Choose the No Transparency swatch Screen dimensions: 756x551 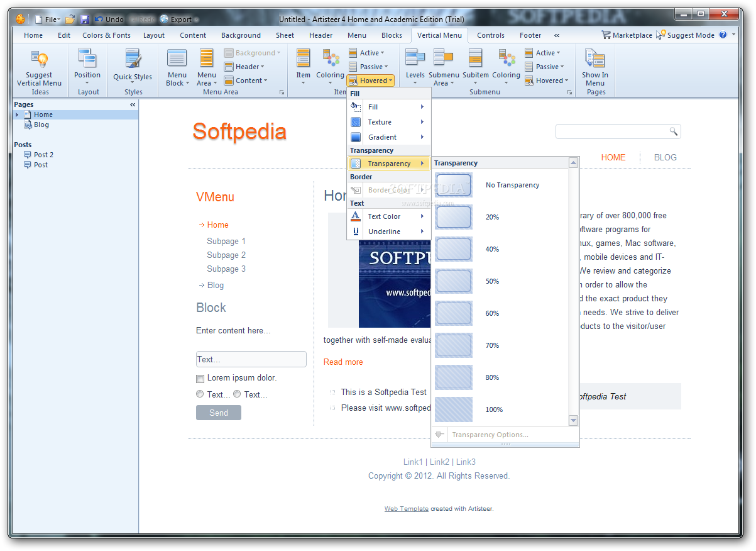tap(454, 185)
